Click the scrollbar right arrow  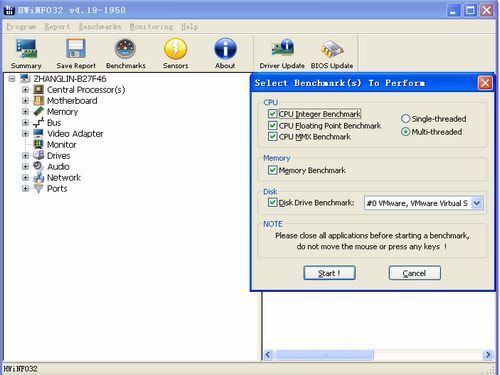[488, 355]
